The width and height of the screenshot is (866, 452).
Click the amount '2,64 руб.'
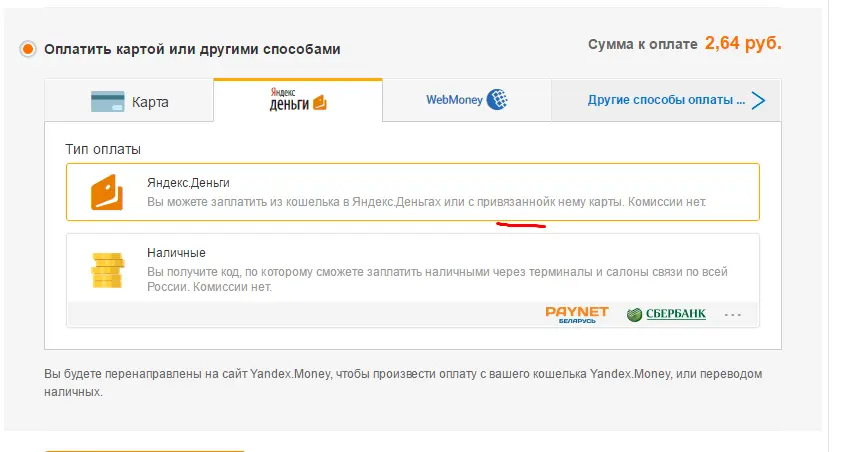coord(743,43)
